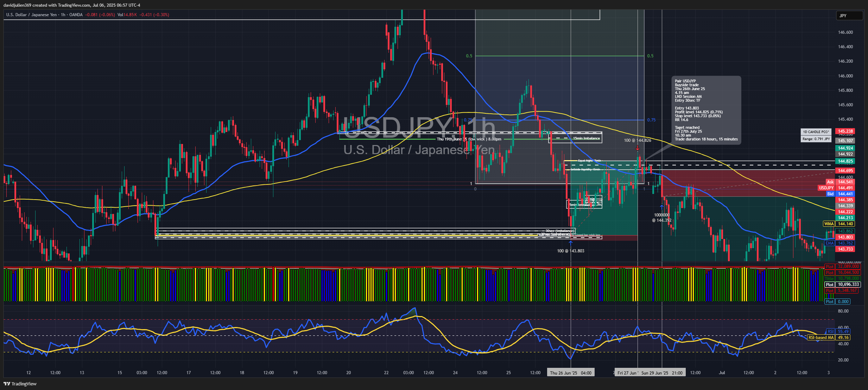Click the 100 @ 144.826 order text
This screenshot has height=390, width=868.
pos(638,140)
